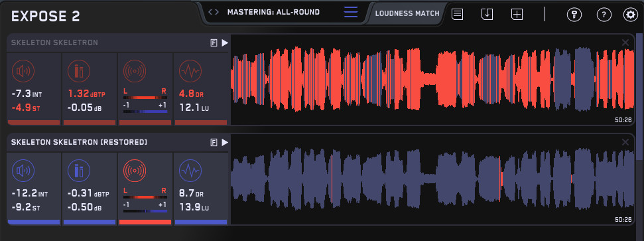
Task: Click loudness speaker icon on Skeleton Skeletron
Action: tap(23, 72)
